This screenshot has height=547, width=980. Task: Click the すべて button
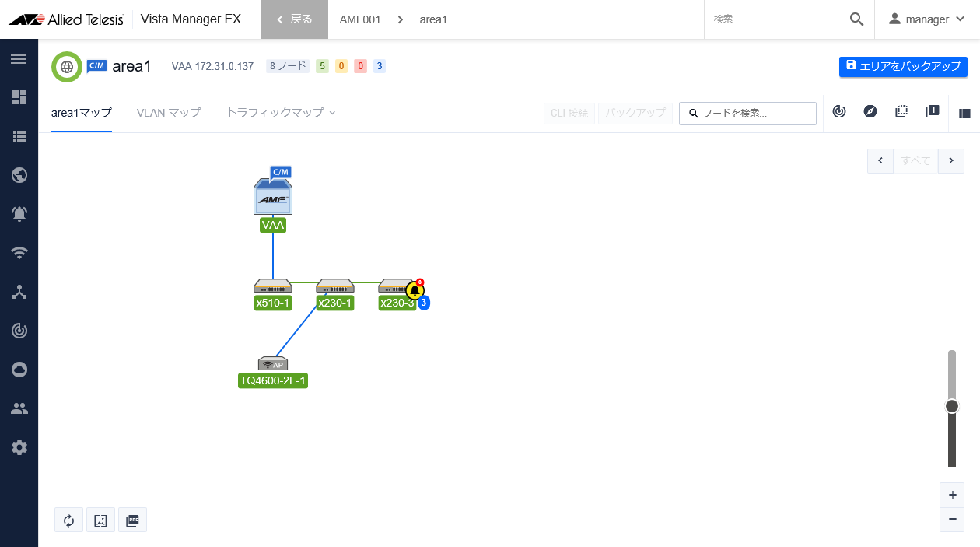click(915, 160)
